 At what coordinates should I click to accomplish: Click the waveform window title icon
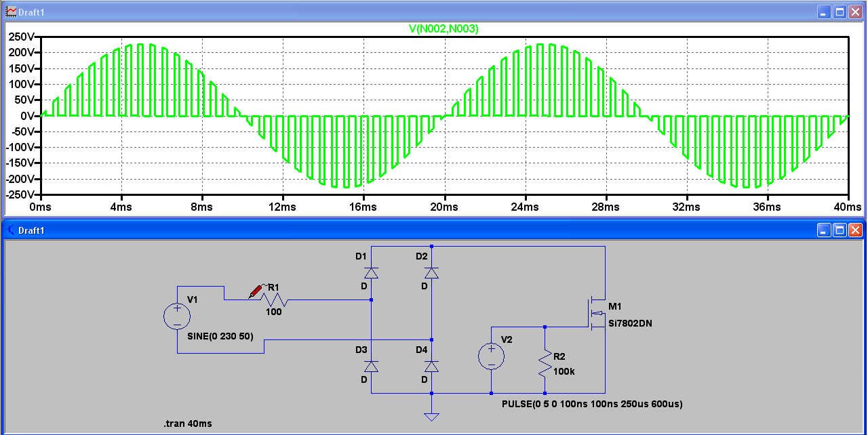point(11,12)
